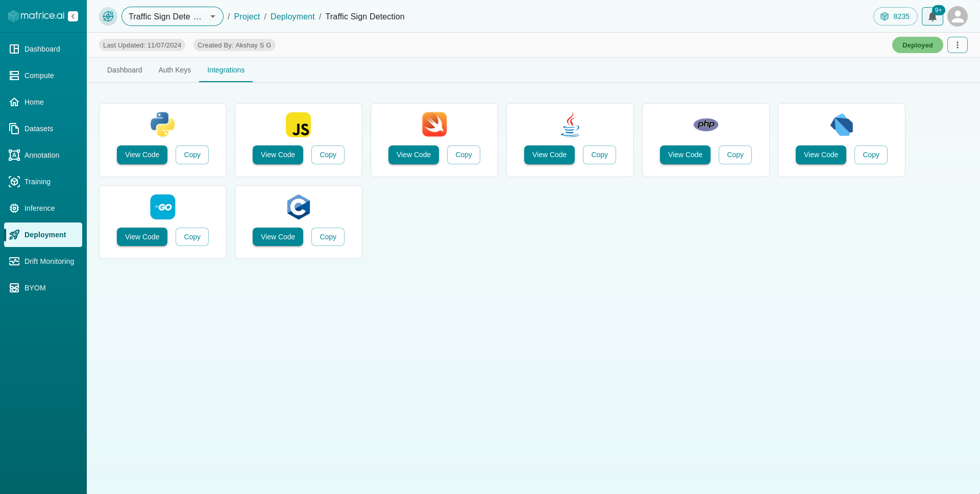Copy the Python integration code

(192, 155)
